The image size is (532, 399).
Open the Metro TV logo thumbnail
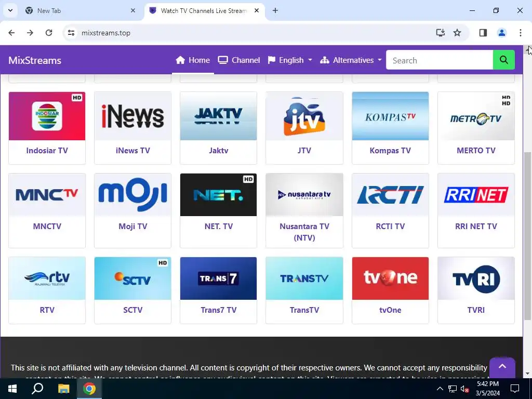coord(476,116)
